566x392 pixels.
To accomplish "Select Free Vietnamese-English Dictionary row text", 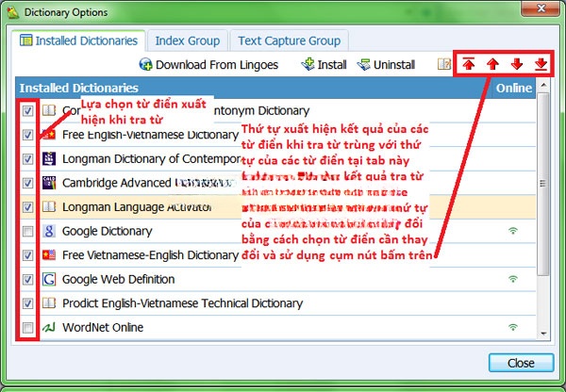I will (x=151, y=255).
